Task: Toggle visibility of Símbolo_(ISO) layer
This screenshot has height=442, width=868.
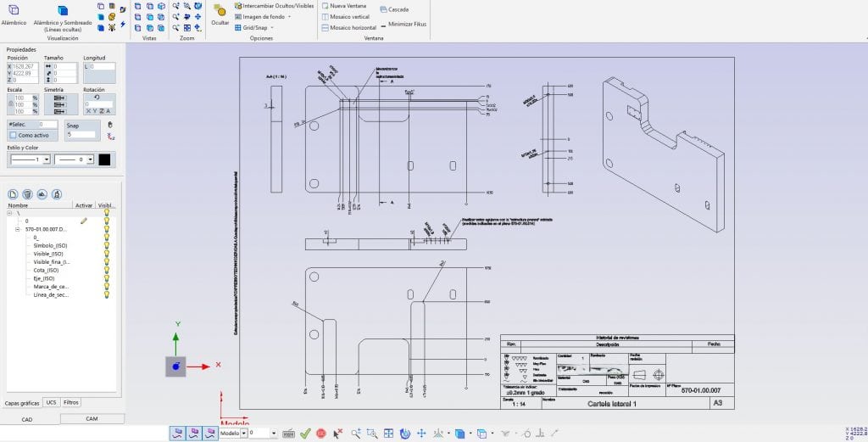Action: coord(106,245)
